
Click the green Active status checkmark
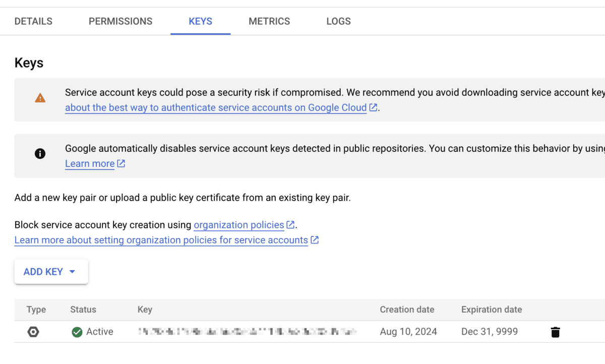pos(77,332)
